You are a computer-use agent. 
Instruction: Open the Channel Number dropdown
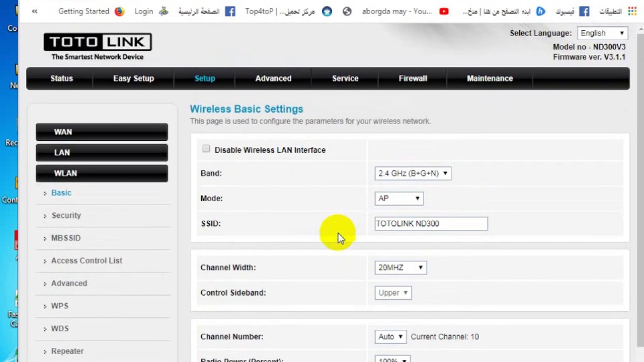[x=390, y=337]
